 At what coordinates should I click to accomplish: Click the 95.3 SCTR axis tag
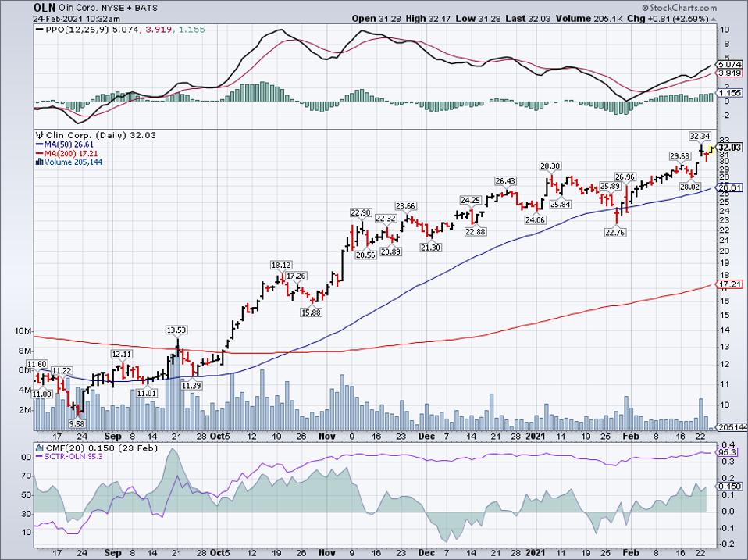728,452
